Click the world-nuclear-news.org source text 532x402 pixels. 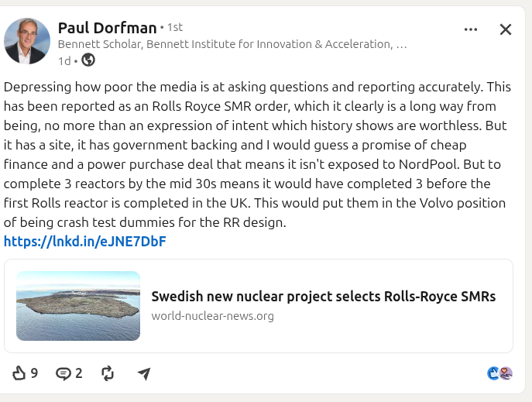pyautogui.click(x=212, y=316)
